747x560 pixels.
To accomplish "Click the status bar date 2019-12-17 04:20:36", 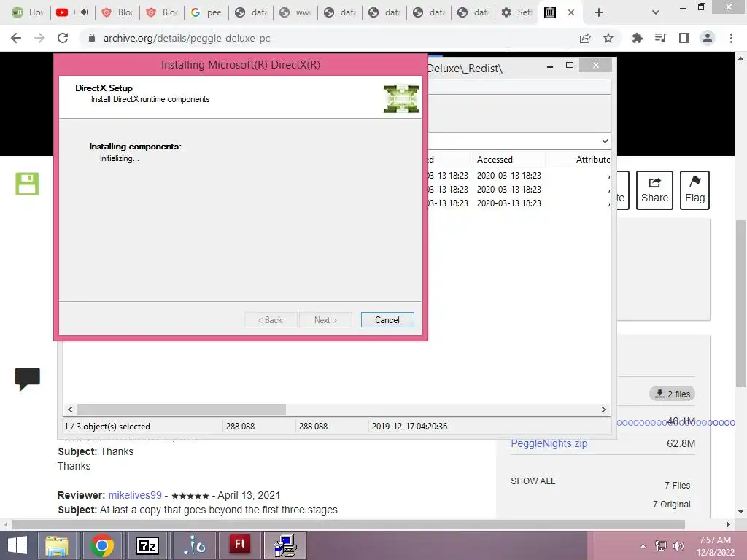I will [x=409, y=426].
